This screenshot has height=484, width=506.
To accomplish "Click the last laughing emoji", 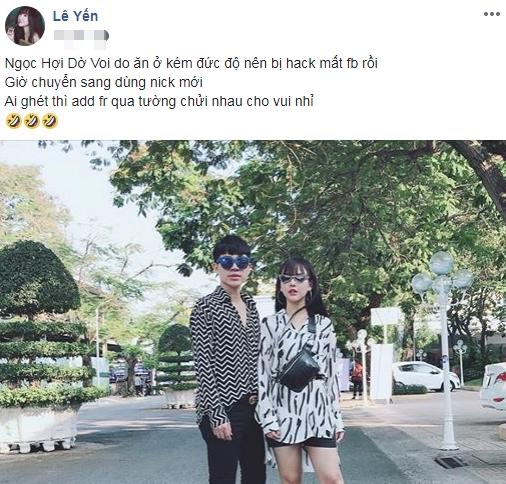I will tap(50, 121).
